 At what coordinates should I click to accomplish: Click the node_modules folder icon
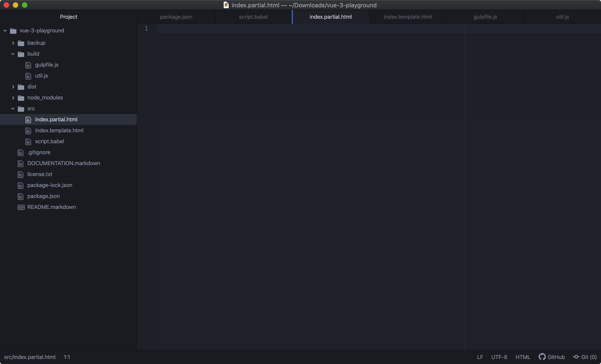21,98
